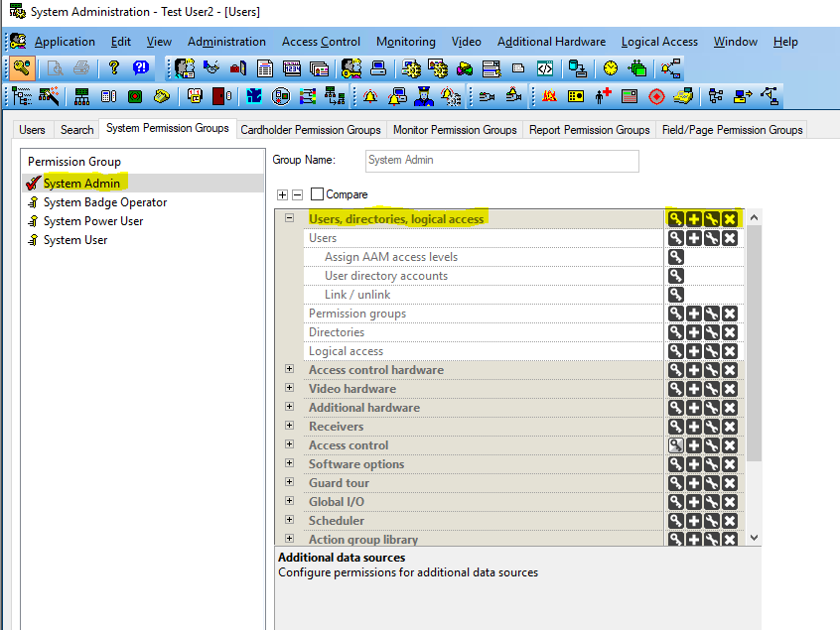Click the red circular target toolbar icon
The width and height of the screenshot is (840, 630).
pyautogui.click(x=656, y=96)
